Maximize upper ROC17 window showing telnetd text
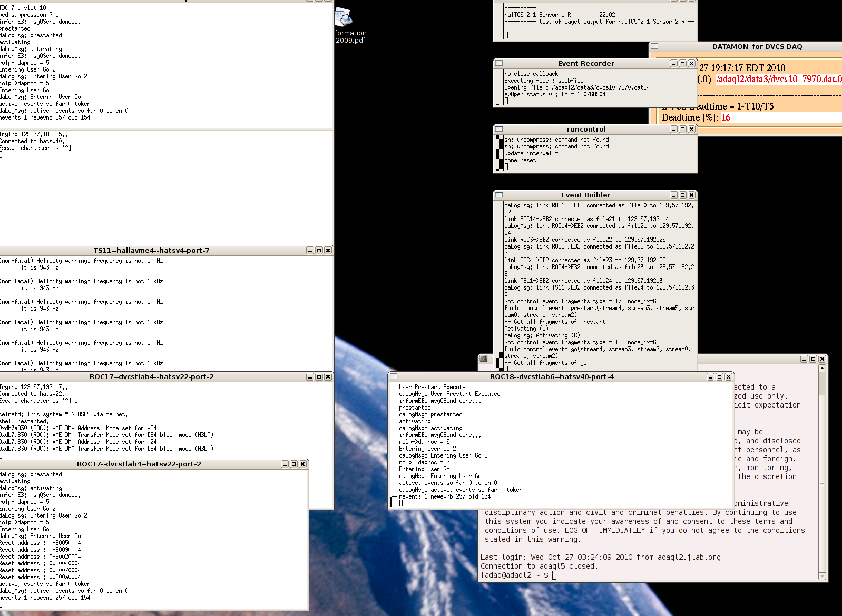The image size is (842, 616). pos(319,377)
